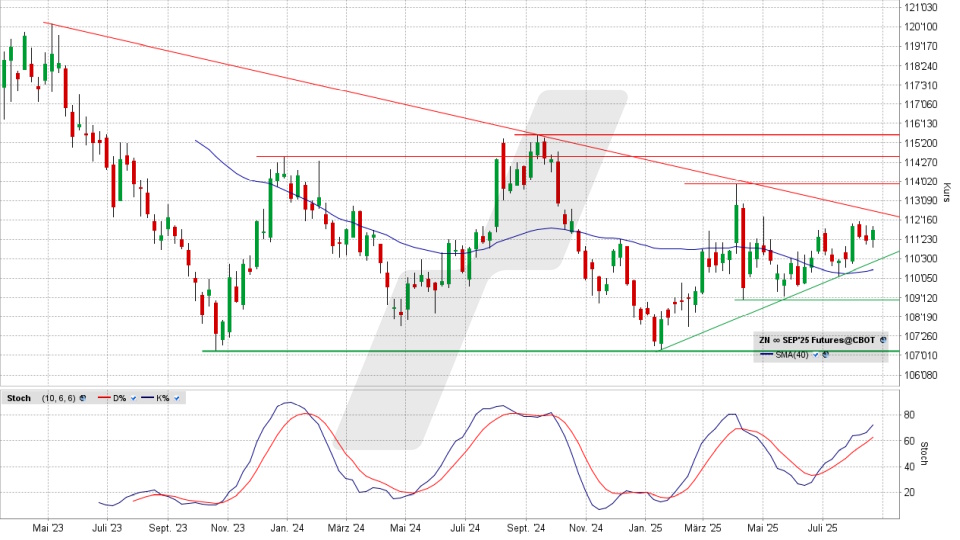
Task: Select the blue SMA(40) legend line swatch
Action: (x=767, y=354)
